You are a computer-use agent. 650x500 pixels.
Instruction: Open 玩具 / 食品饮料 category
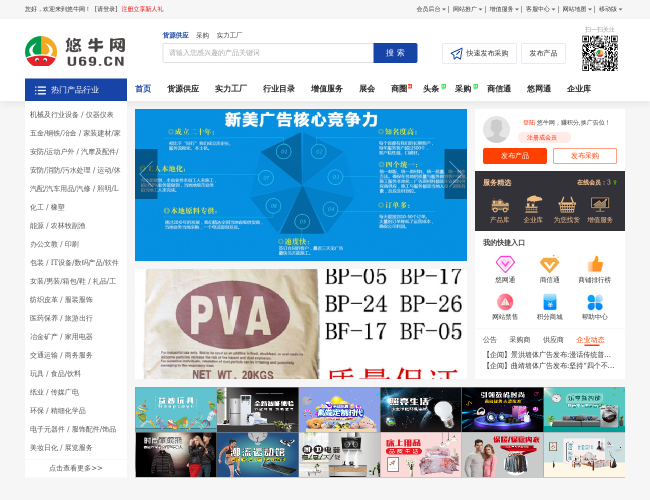(55, 374)
